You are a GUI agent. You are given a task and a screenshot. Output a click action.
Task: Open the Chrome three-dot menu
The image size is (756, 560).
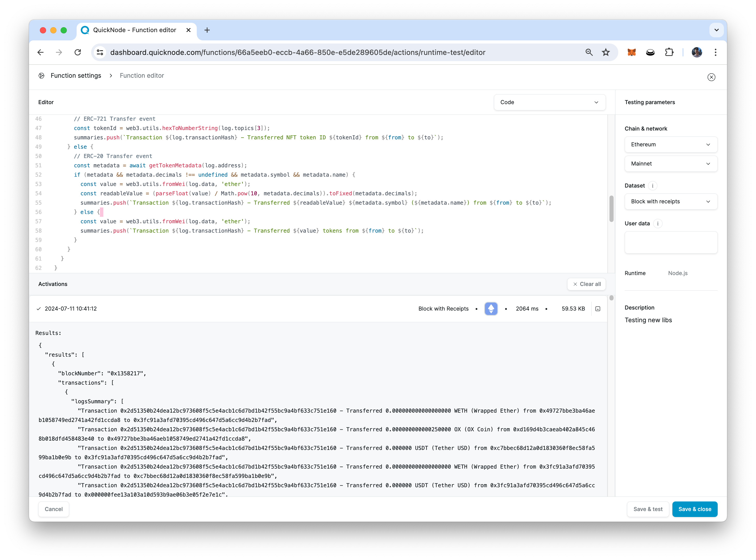pyautogui.click(x=715, y=52)
